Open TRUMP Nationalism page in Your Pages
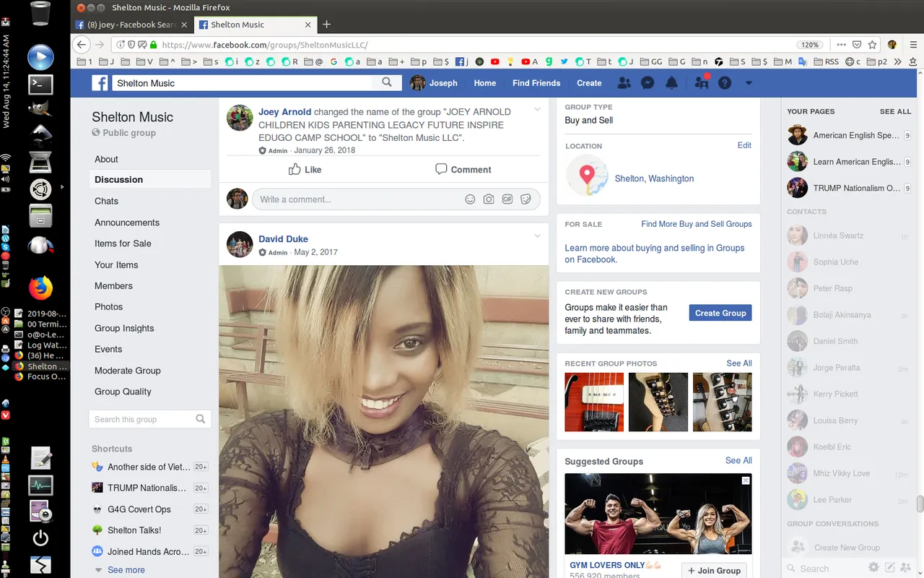This screenshot has height=578, width=924. tap(849, 188)
